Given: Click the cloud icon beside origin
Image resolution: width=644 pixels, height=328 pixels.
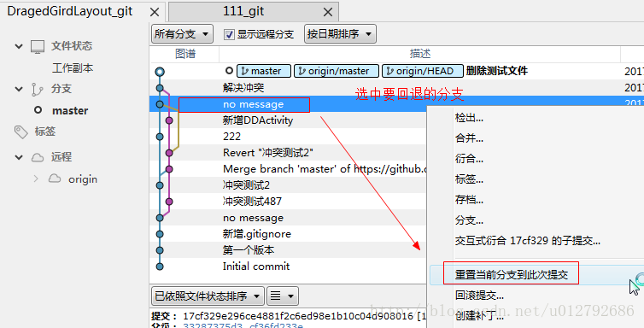Looking at the screenshot, I should (x=55, y=179).
